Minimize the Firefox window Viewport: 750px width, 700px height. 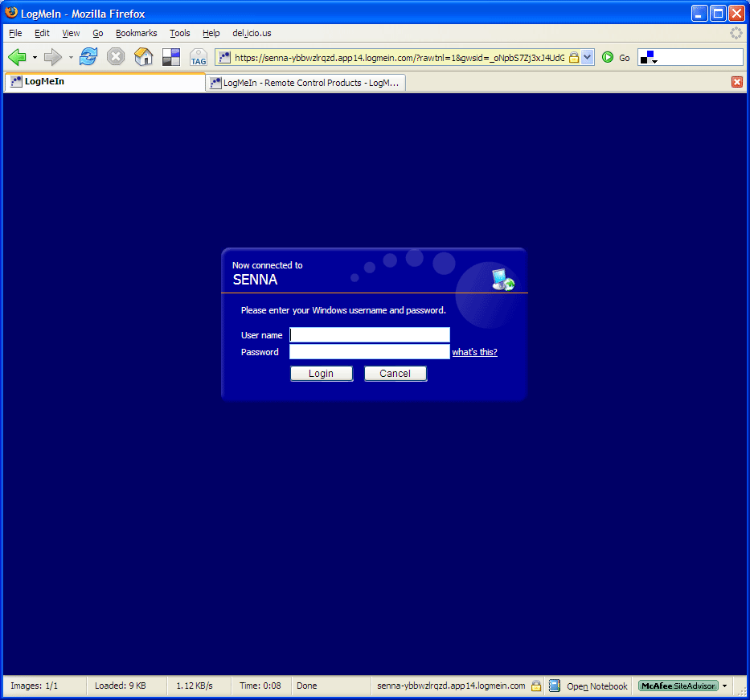(699, 14)
